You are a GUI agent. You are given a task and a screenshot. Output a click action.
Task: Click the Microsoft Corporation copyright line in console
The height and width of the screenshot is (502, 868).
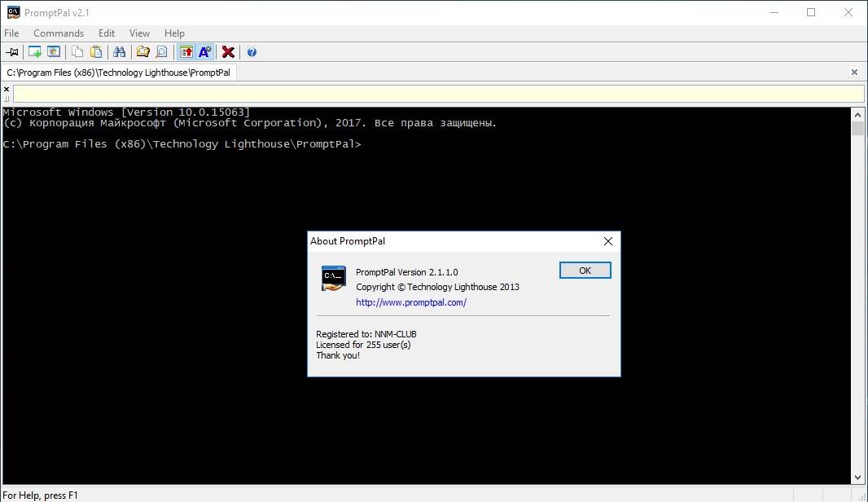249,123
